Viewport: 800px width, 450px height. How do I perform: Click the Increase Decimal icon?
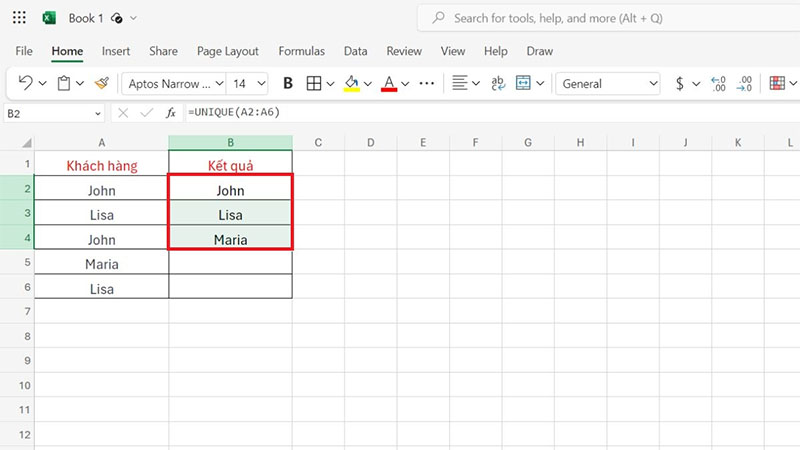click(x=717, y=84)
